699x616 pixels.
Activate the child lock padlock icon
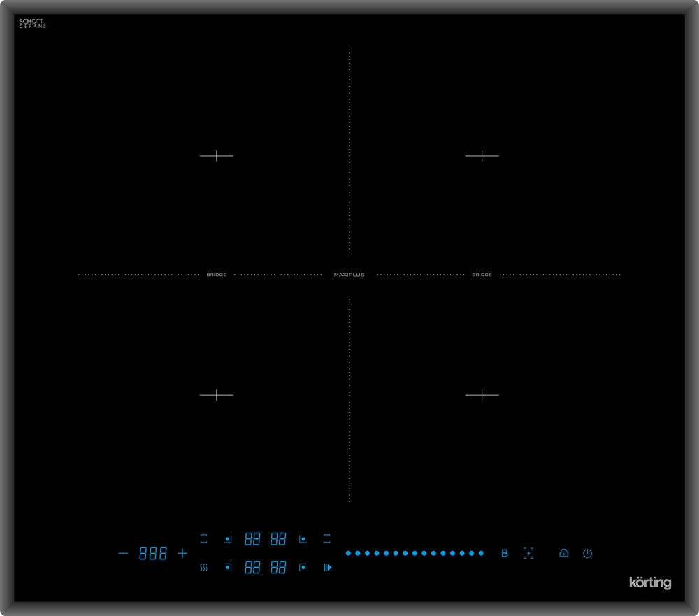(x=563, y=553)
